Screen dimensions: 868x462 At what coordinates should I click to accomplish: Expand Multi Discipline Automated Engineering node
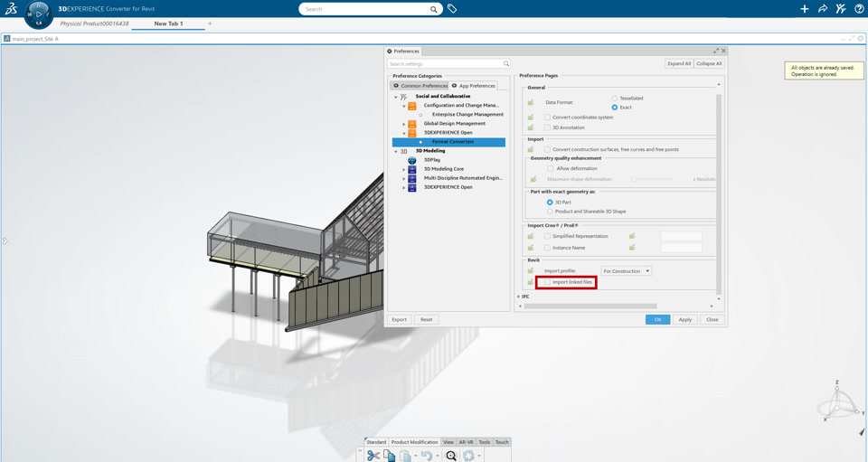tap(404, 178)
